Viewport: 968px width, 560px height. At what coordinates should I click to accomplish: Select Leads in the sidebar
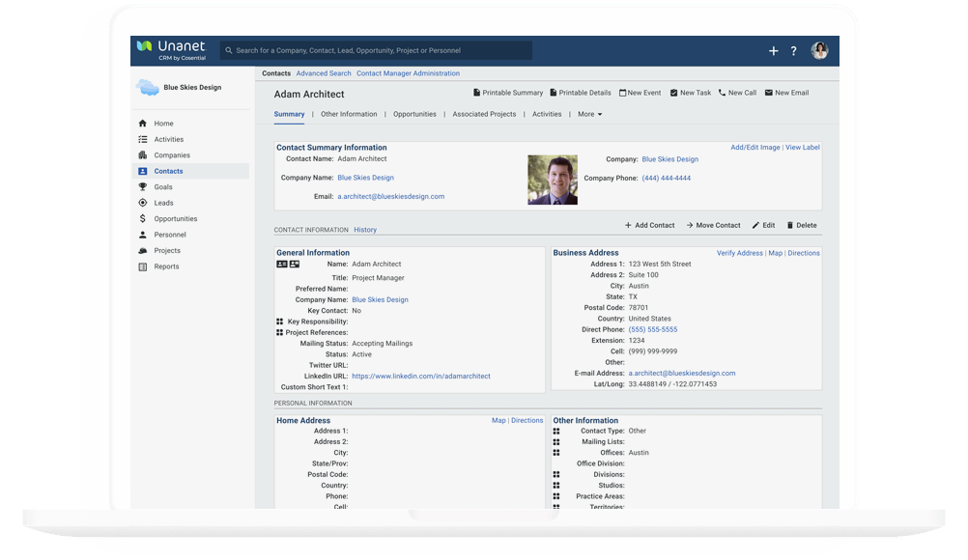click(163, 203)
